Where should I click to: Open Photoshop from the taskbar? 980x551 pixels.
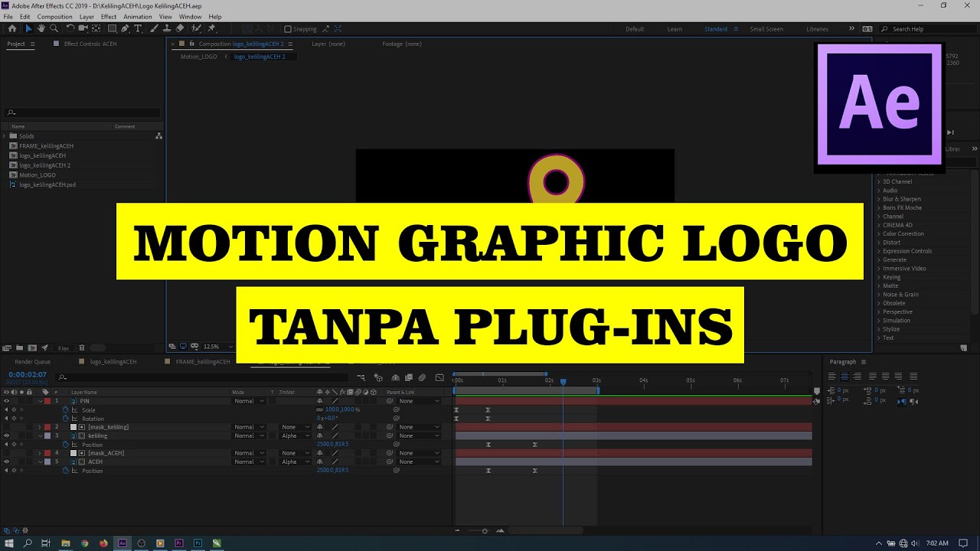point(198,543)
